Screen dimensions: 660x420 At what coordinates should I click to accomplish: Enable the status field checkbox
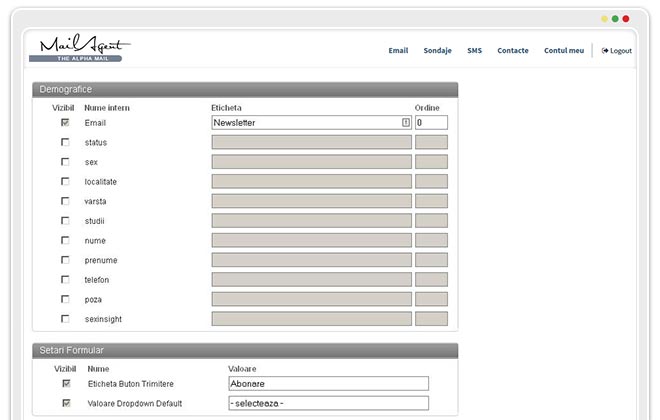click(65, 142)
